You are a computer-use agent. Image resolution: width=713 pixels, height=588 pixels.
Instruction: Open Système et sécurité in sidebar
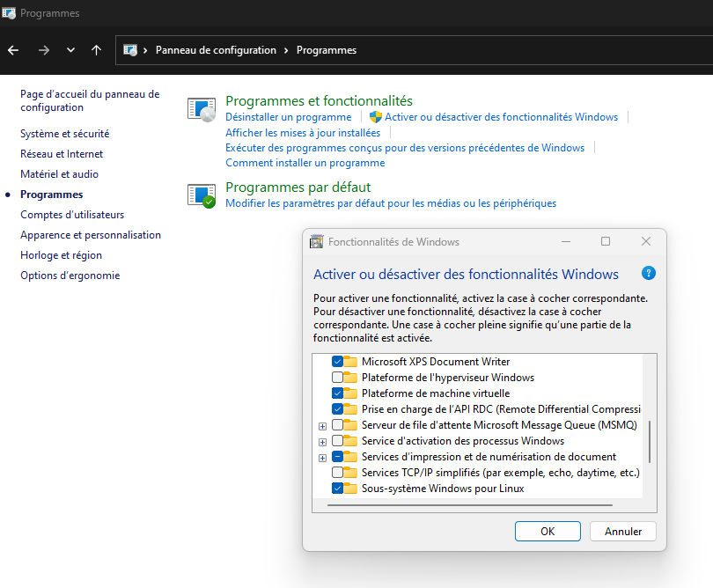[64, 134]
